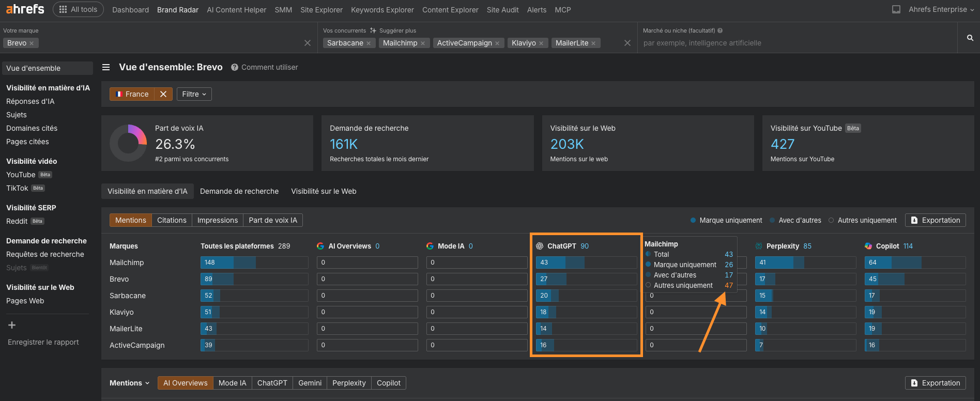Viewport: 980px width, 401px height.
Task: Open the Ahrefs logo home link
Action: pyautogui.click(x=25, y=9)
